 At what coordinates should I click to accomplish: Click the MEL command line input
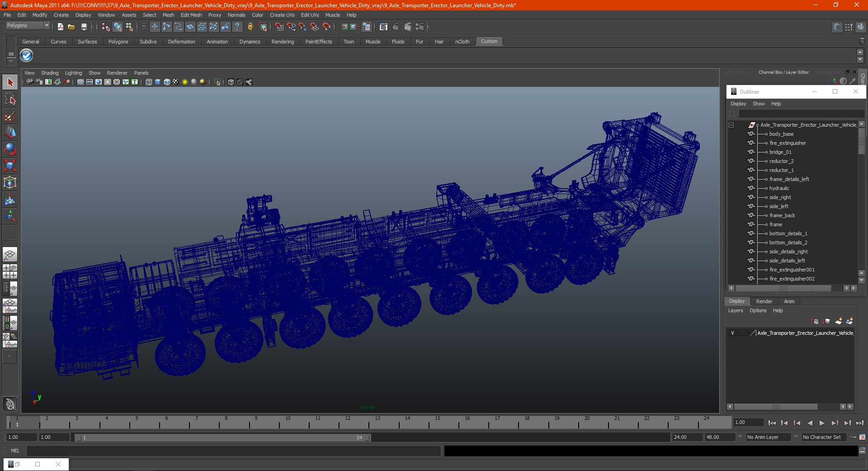(233, 451)
